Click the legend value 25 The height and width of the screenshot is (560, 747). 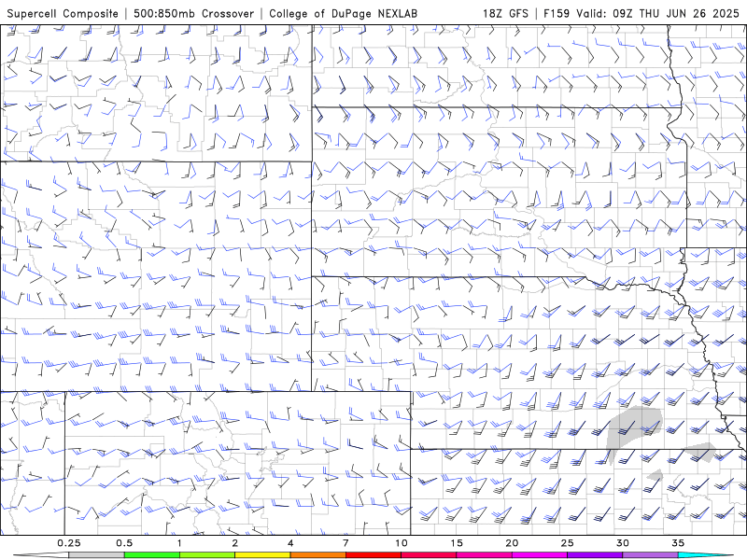pyautogui.click(x=567, y=543)
